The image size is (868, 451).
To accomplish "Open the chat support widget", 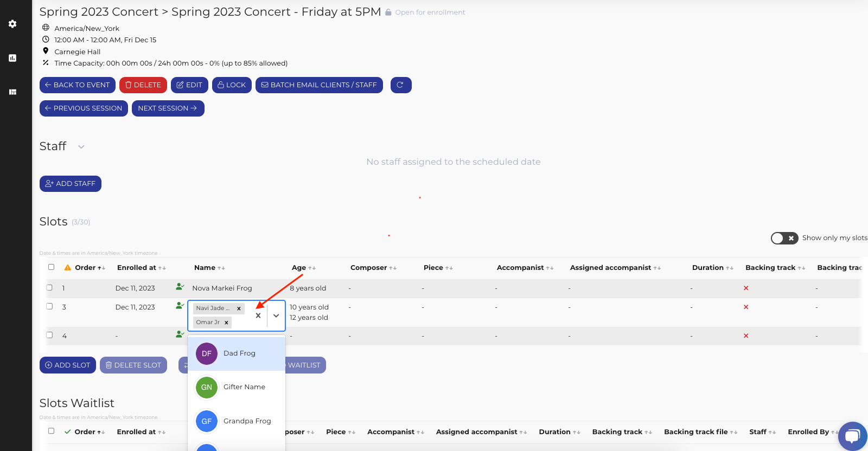I will 852,436.
